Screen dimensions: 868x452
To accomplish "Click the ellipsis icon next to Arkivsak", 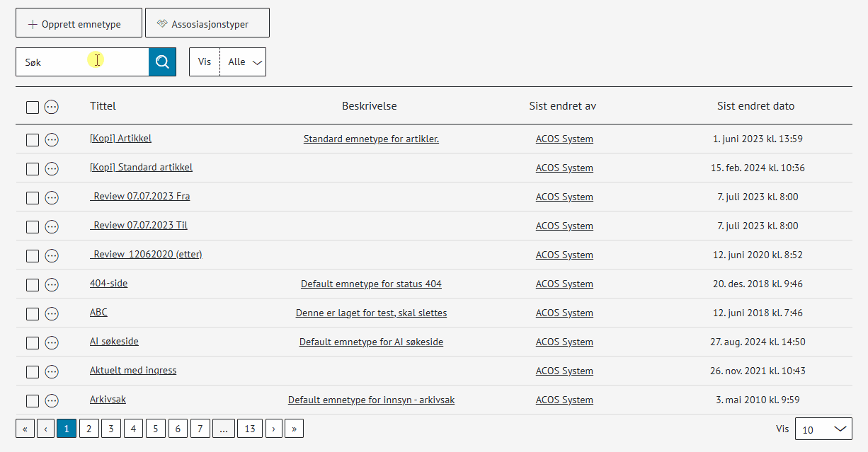I will point(52,400).
